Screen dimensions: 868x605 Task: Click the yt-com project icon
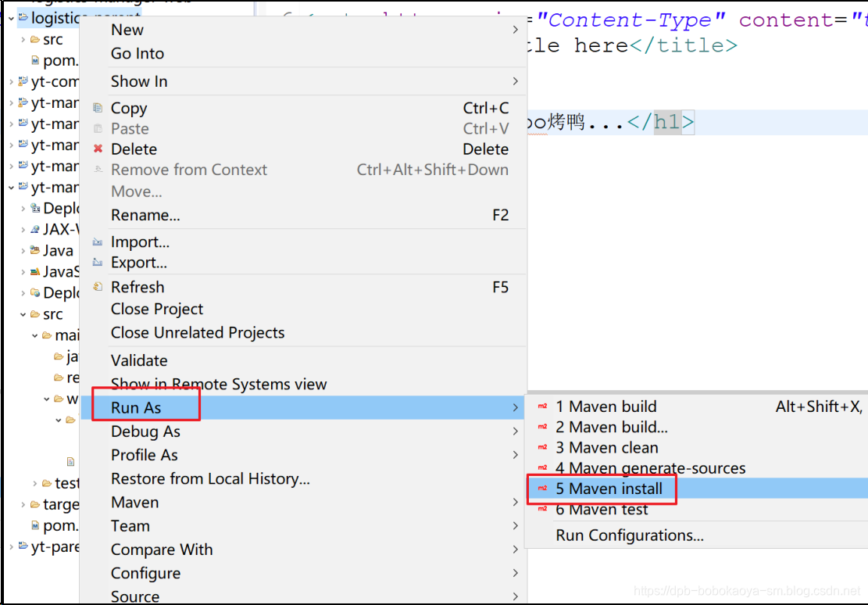23,81
